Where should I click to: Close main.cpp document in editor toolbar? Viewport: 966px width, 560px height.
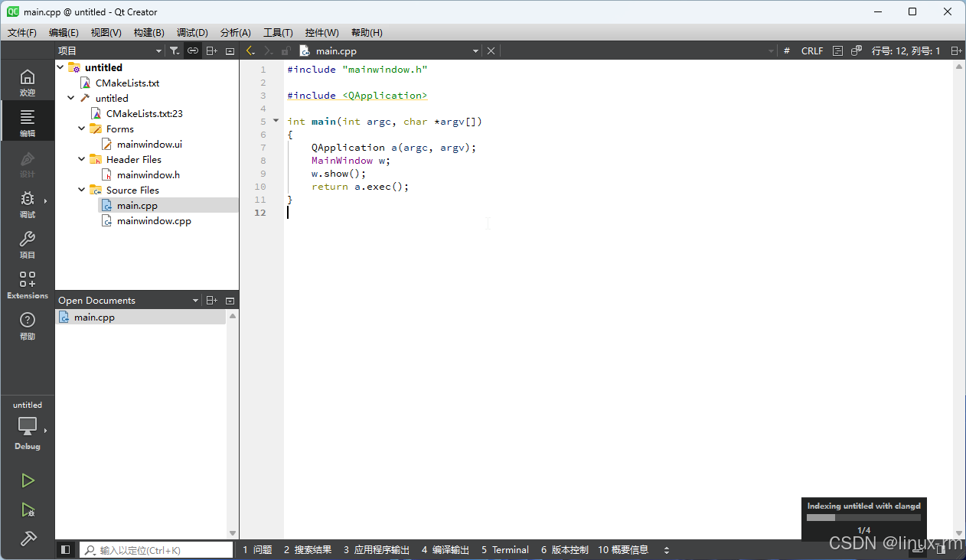(x=491, y=50)
